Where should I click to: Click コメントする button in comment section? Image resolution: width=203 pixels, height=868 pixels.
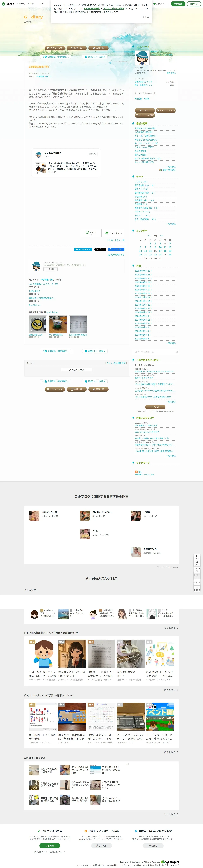pyautogui.click(x=77, y=370)
